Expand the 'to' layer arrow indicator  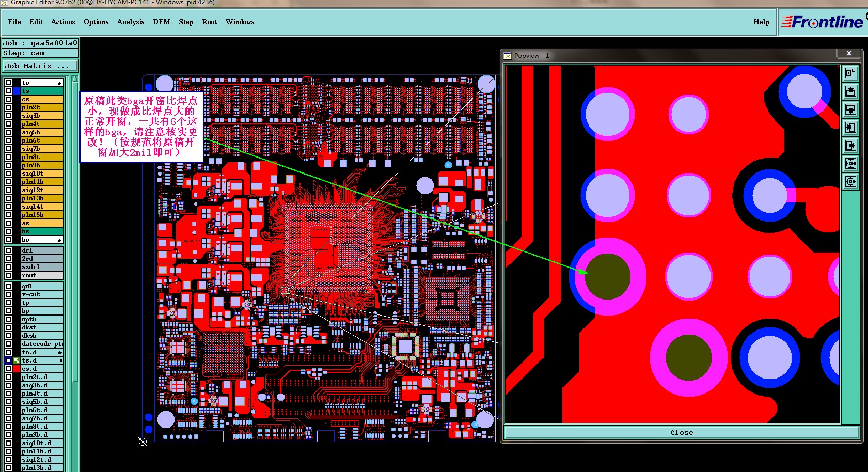click(60, 83)
